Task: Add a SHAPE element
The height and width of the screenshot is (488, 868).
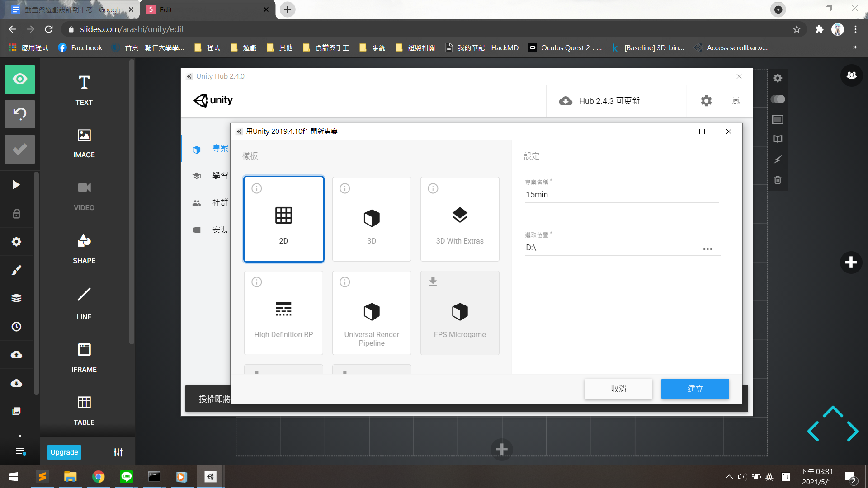Action: (84, 248)
